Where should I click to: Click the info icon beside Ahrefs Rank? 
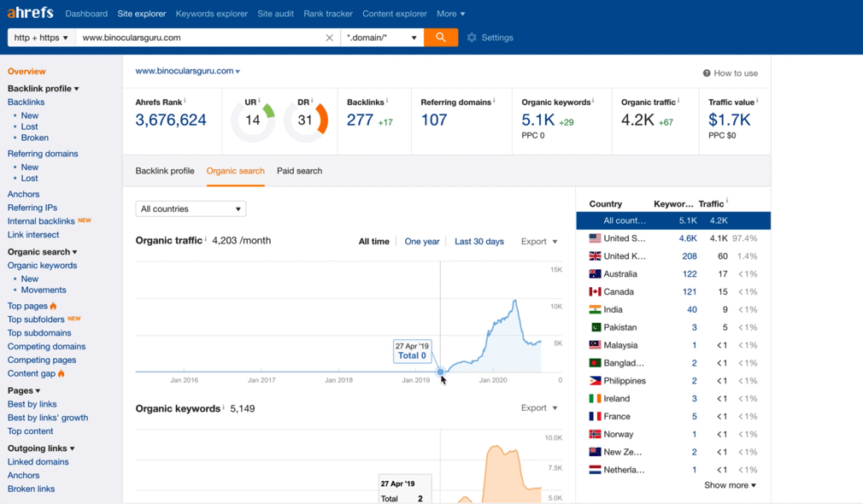click(x=185, y=102)
